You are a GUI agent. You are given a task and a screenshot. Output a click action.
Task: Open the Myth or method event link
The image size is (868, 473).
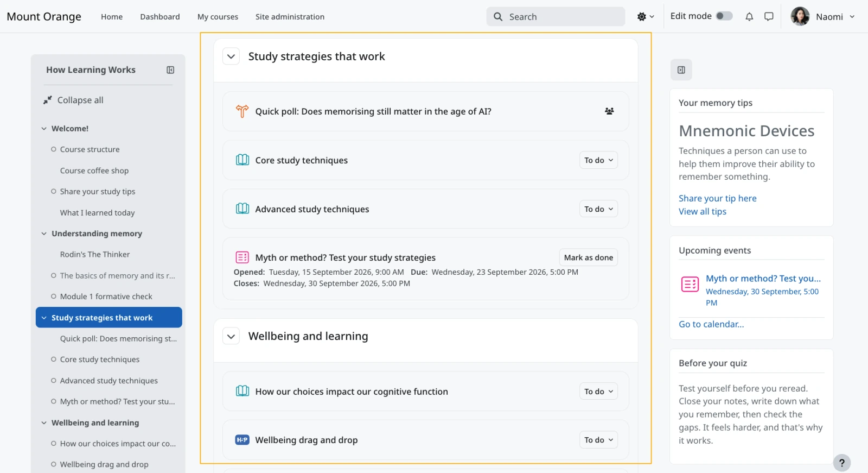763,279
